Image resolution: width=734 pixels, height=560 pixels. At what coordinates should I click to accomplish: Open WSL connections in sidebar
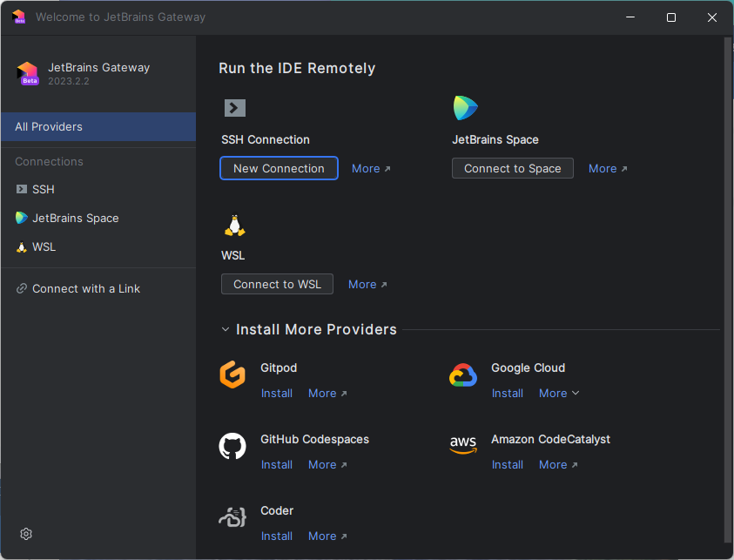pyautogui.click(x=98, y=246)
